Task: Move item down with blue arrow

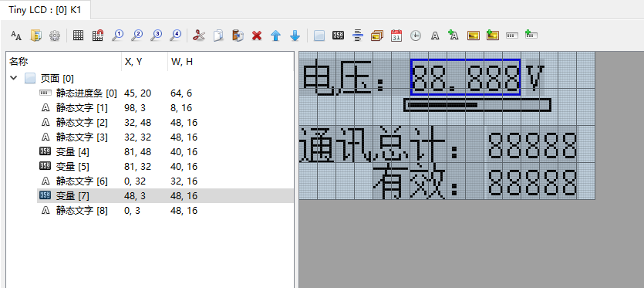Action: pyautogui.click(x=295, y=36)
